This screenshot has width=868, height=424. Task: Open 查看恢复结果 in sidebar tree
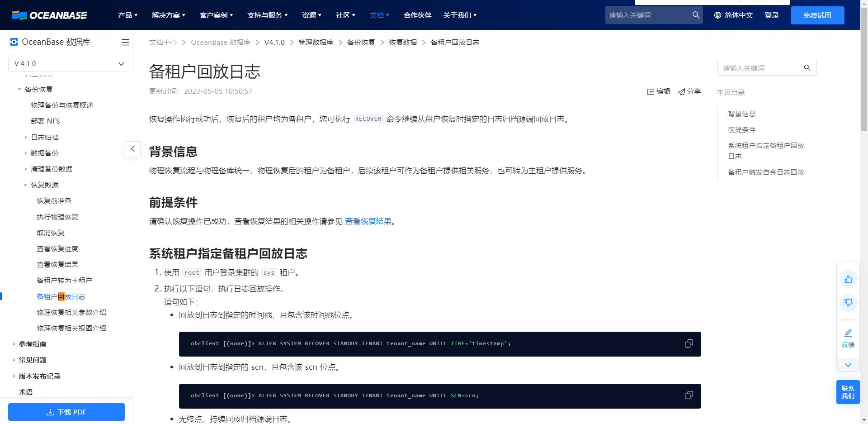point(58,265)
